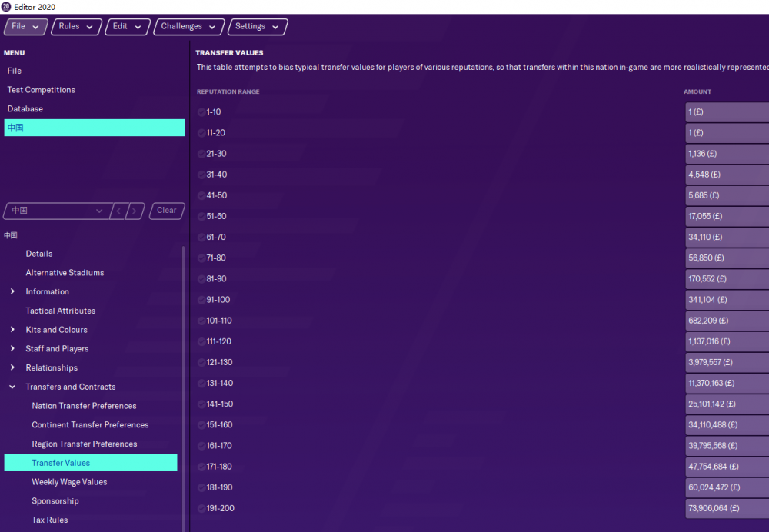This screenshot has width=769, height=532.
Task: Toggle the checkmark for range 191-200
Action: (201, 508)
